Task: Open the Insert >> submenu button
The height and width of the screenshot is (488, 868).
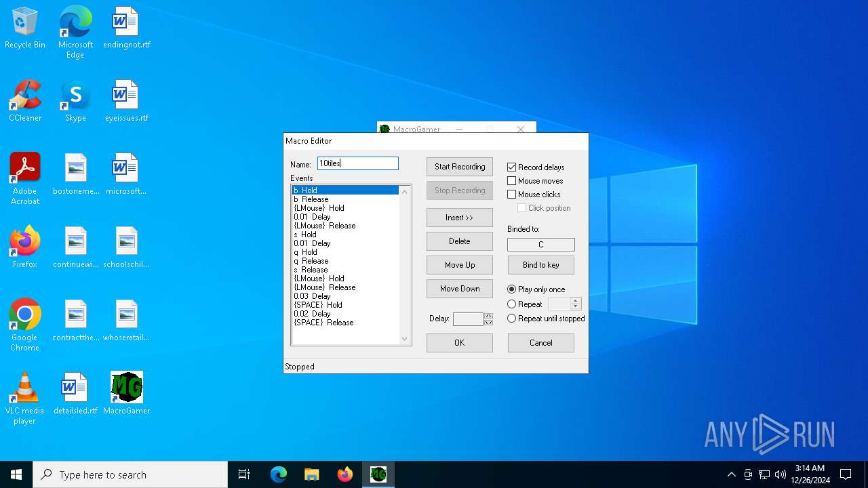Action: point(459,218)
